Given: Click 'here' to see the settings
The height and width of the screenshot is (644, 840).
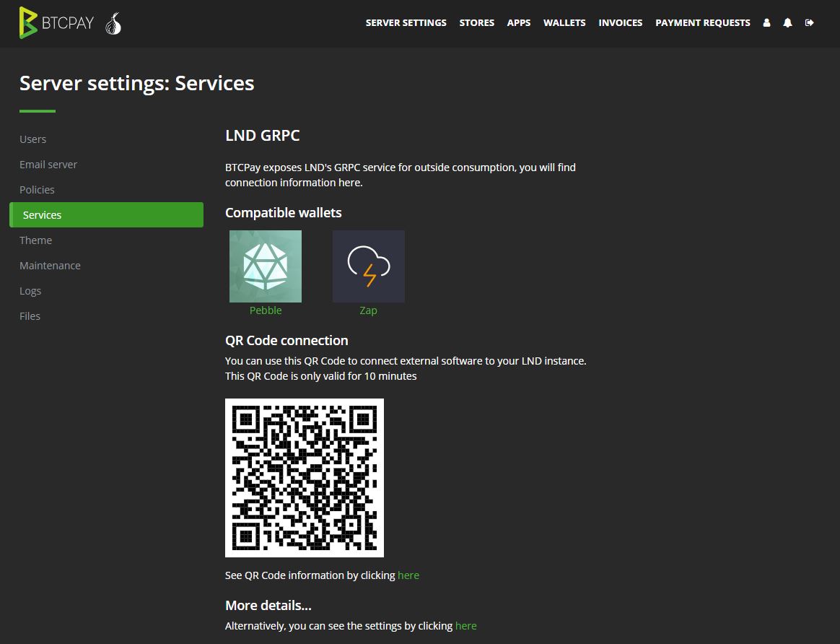Looking at the screenshot, I should (466, 626).
